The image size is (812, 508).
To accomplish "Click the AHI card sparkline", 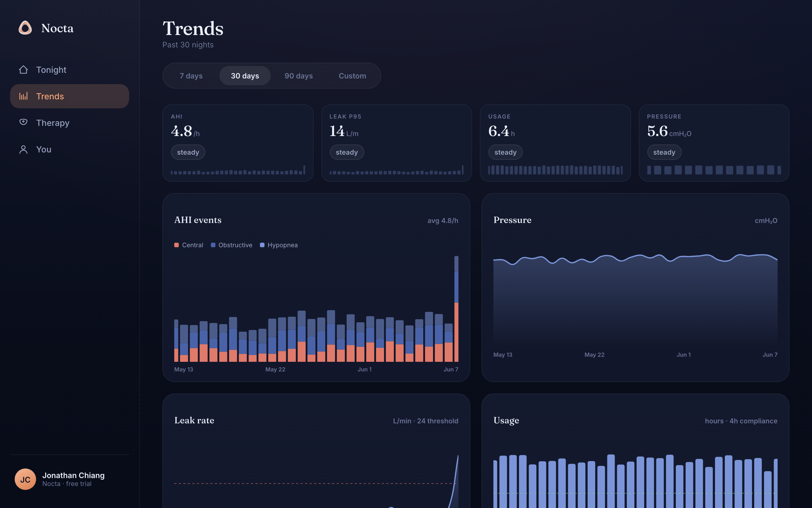I will tap(238, 170).
